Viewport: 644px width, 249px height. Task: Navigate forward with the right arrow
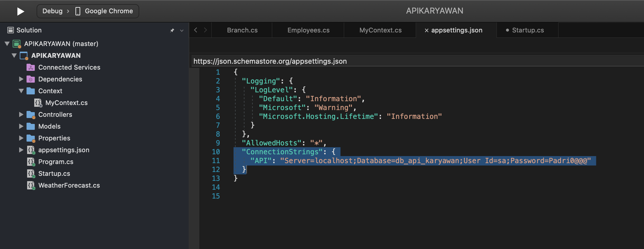coord(206,30)
